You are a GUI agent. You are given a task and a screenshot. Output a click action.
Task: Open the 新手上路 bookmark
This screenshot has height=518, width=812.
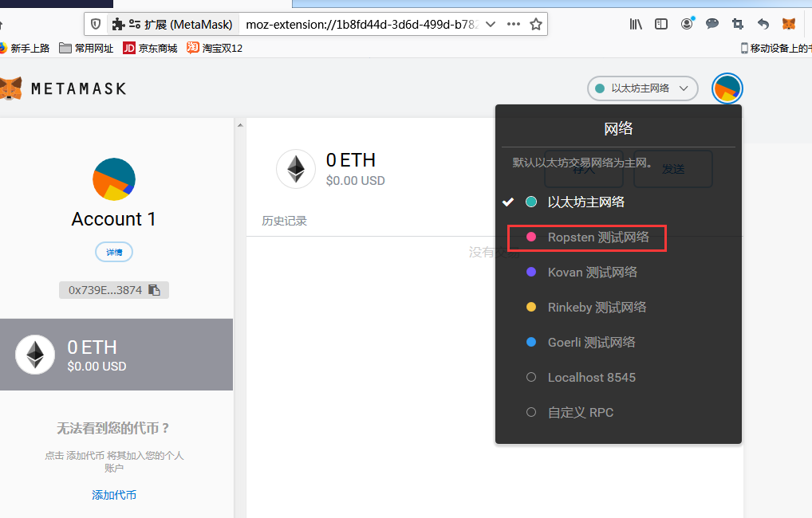click(25, 48)
